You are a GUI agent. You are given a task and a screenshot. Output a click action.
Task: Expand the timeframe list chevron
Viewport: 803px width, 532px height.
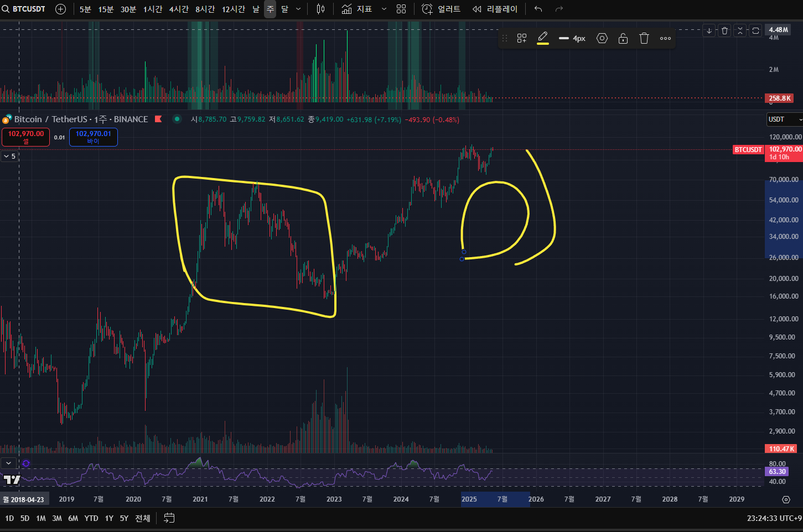[298, 9]
